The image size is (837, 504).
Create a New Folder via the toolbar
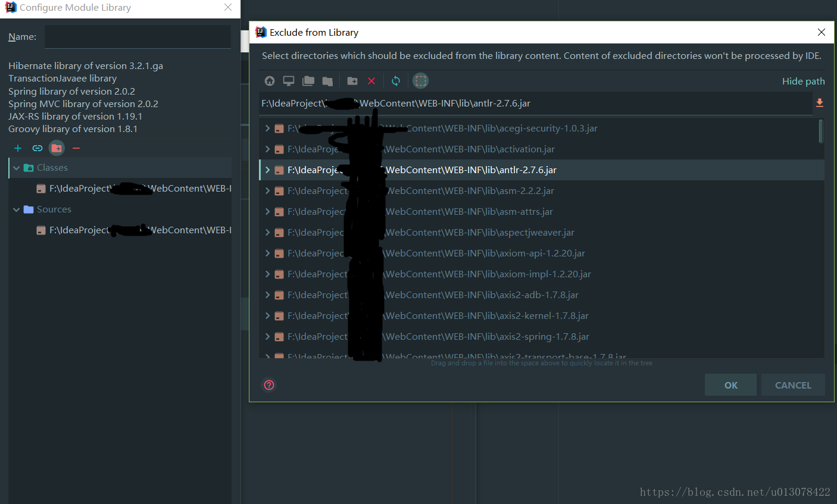[352, 81]
